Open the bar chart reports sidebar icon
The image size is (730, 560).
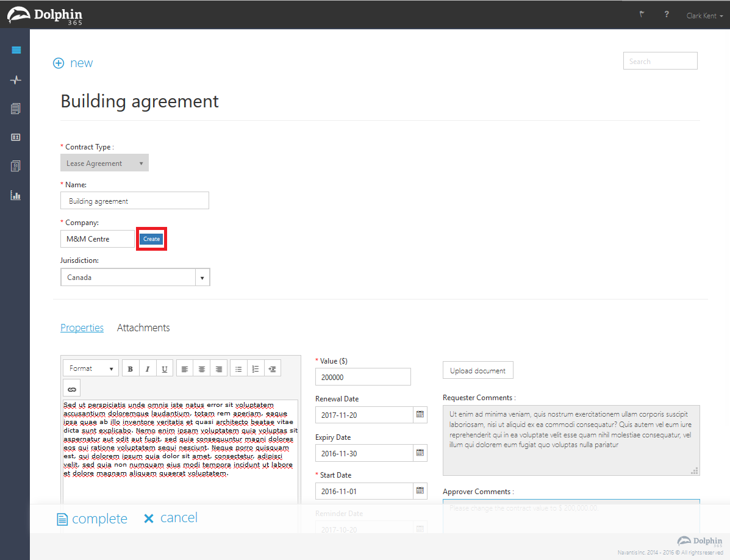coord(16,195)
